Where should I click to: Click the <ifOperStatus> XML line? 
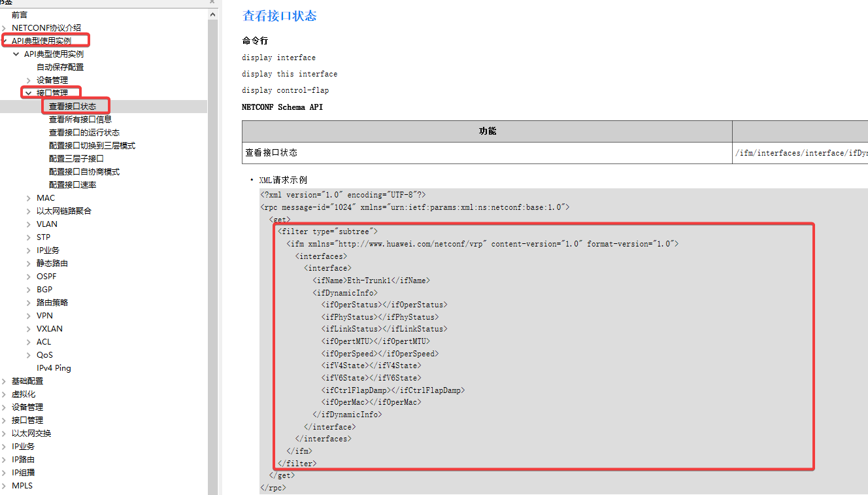384,305
